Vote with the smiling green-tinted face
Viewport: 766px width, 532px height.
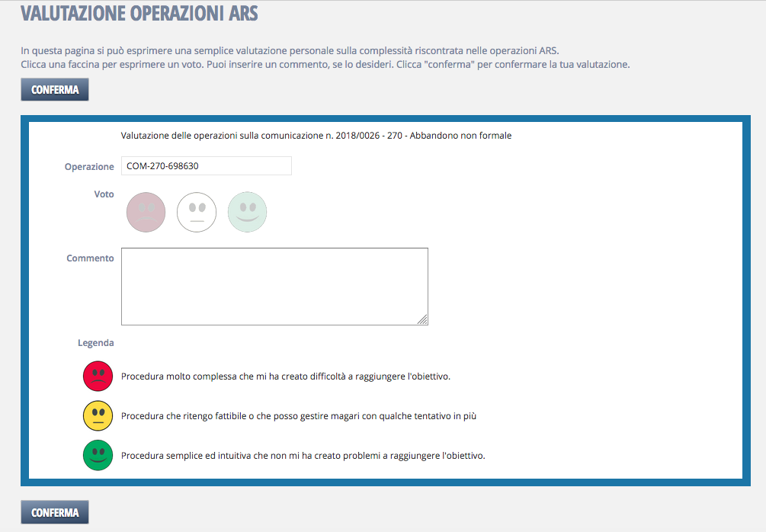click(x=248, y=212)
